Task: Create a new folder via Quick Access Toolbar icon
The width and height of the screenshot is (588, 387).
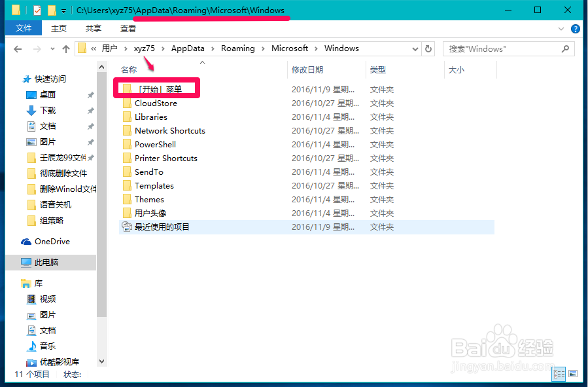Action: 52,10
